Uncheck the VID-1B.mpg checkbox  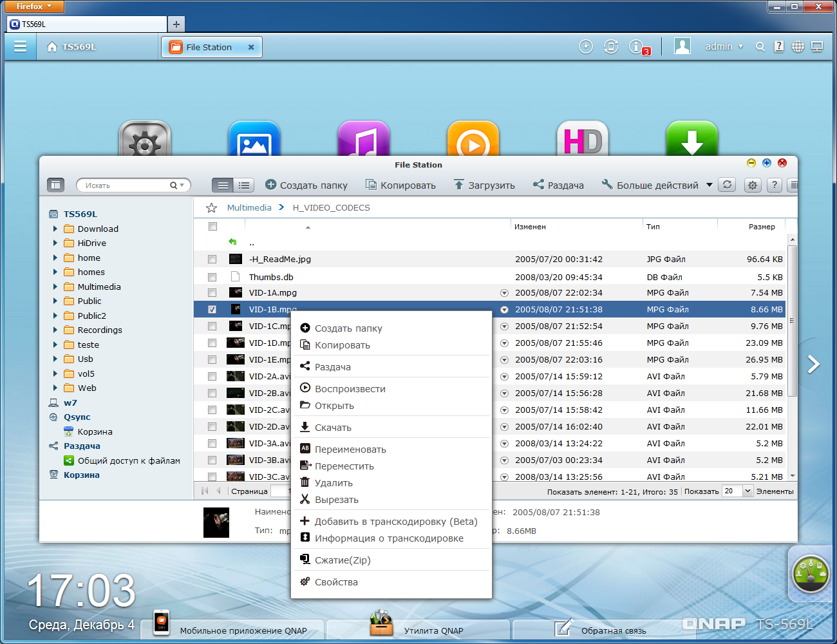pyautogui.click(x=212, y=310)
